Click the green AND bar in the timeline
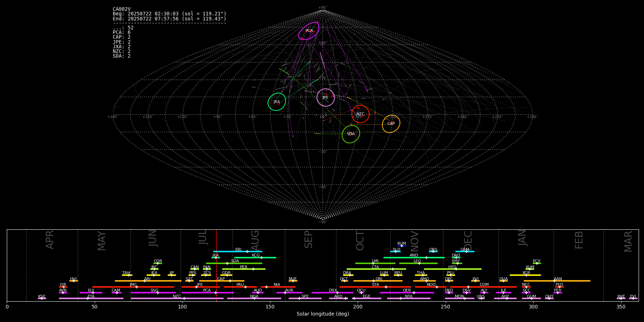 414,257
